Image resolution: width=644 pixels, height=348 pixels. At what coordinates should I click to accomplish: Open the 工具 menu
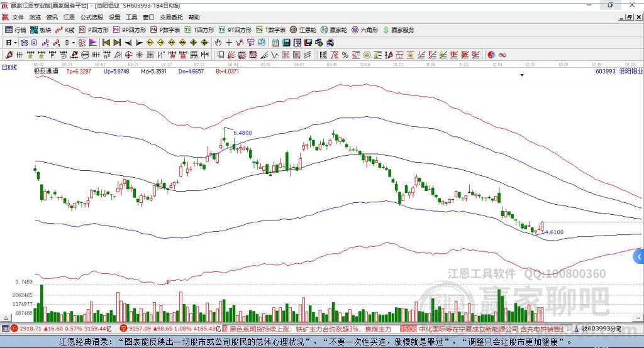131,17
